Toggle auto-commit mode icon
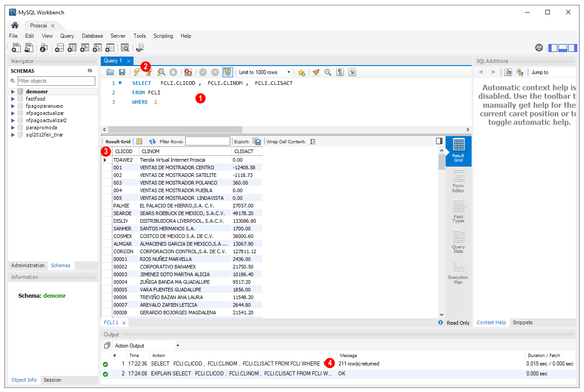The width and height of the screenshot is (584, 392). pos(227,72)
